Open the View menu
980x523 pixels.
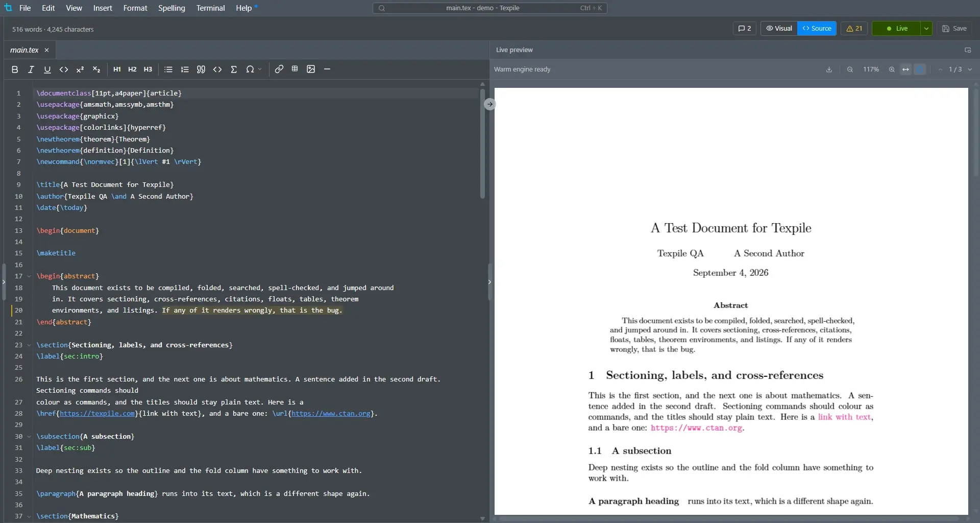coord(74,8)
